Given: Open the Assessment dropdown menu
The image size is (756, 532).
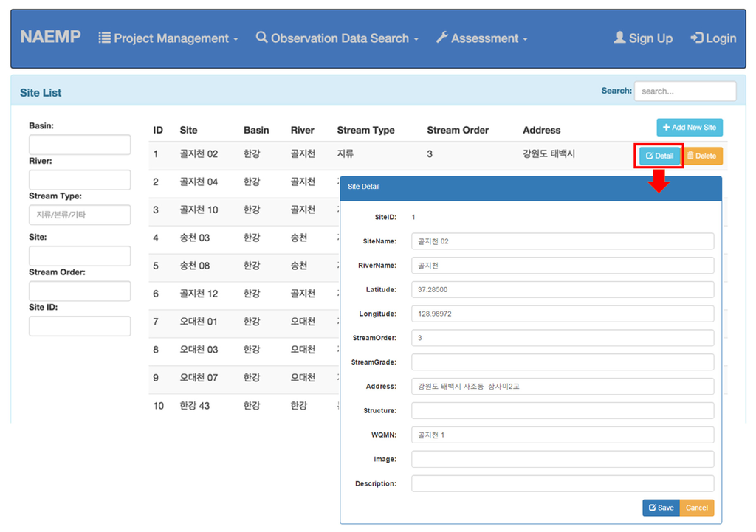Looking at the screenshot, I should (x=482, y=38).
